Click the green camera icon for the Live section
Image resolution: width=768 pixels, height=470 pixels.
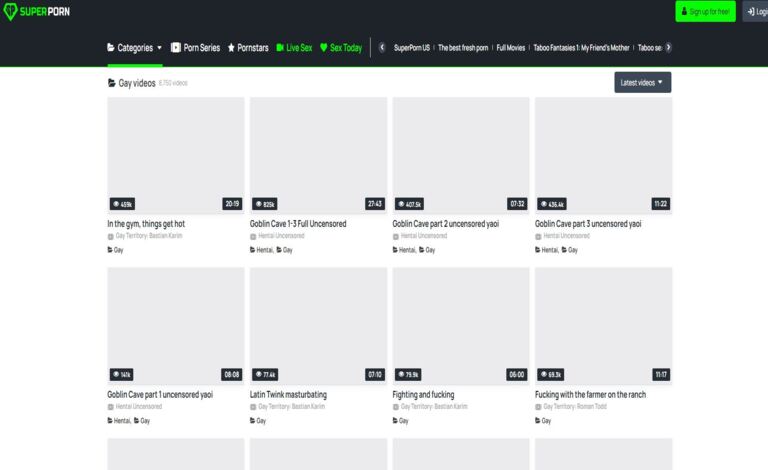[280, 47]
